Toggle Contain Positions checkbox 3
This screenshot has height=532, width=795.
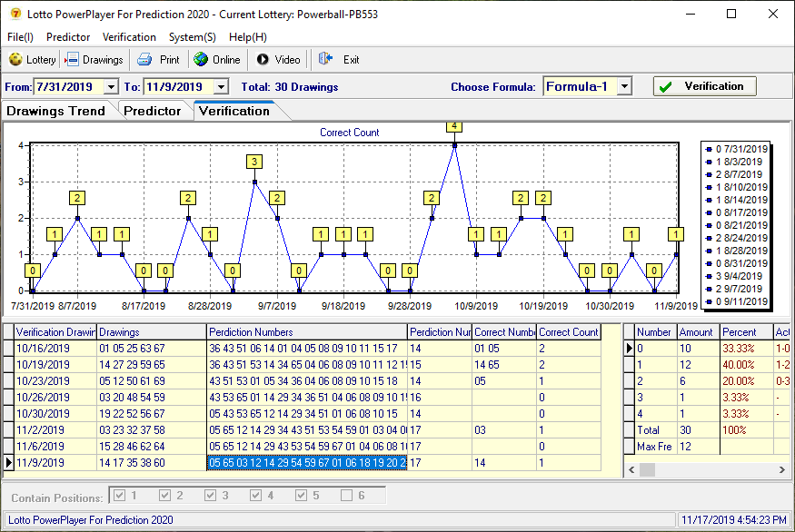211,495
